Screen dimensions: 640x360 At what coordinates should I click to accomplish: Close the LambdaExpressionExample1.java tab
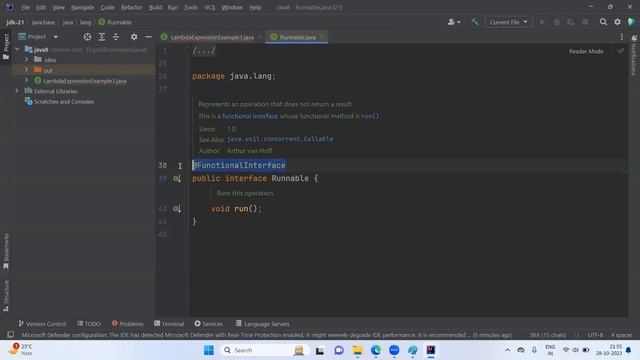click(x=260, y=37)
